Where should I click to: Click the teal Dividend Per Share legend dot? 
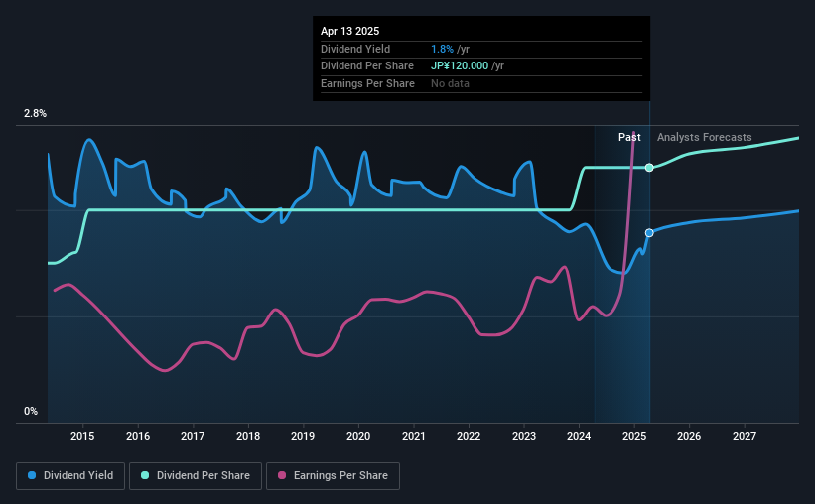pyautogui.click(x=145, y=475)
